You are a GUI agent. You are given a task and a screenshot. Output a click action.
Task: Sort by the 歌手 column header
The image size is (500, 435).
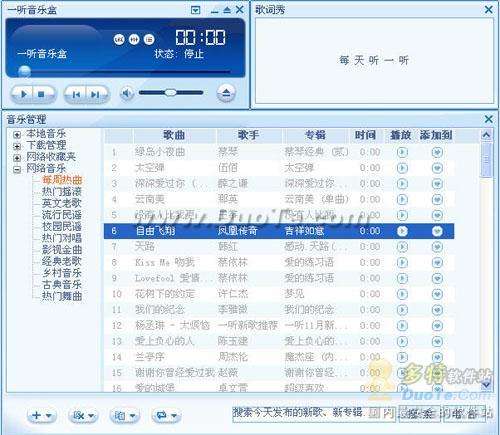[249, 135]
